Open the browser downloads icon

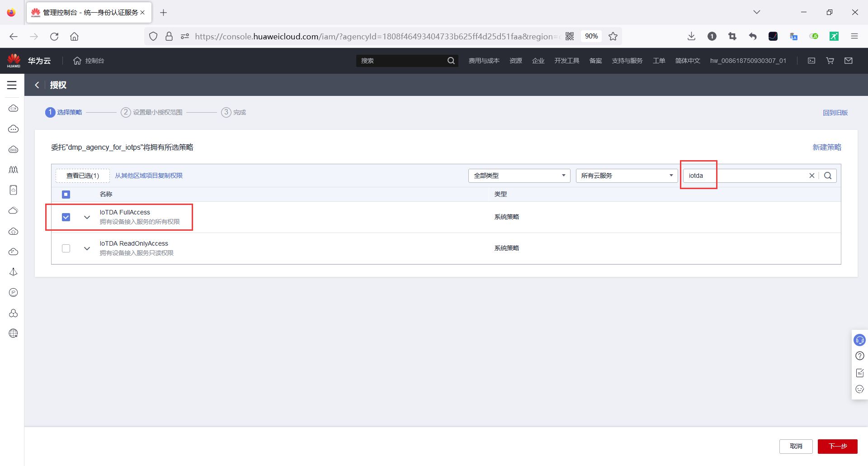691,36
